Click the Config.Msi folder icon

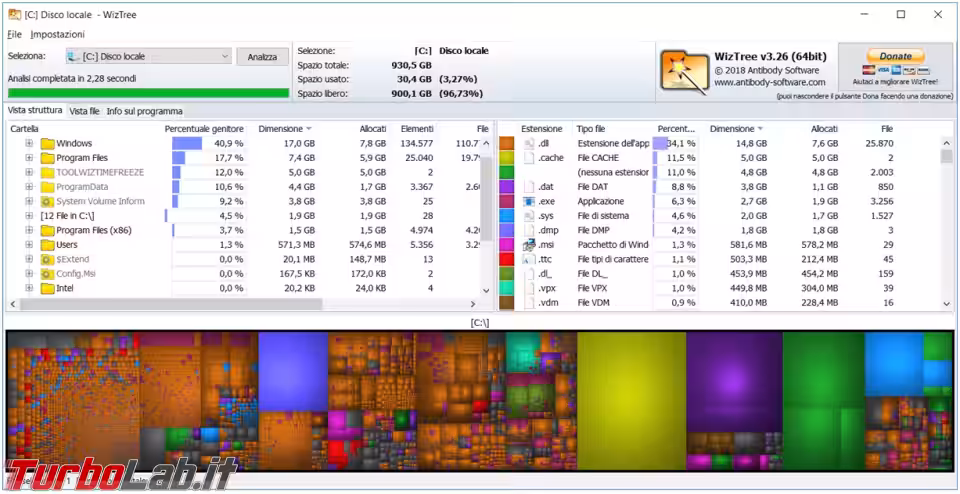tap(48, 274)
